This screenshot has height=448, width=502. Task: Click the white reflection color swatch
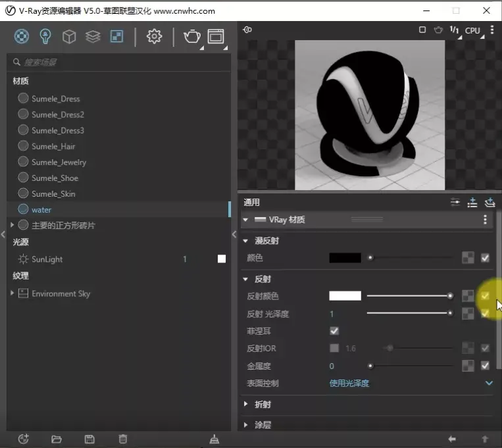pyautogui.click(x=345, y=296)
